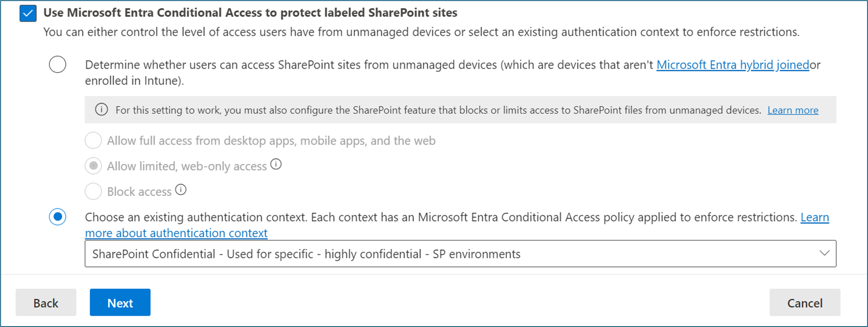
Task: Click the Use Microsoft Entra Conditional Access heading
Action: pos(250,13)
